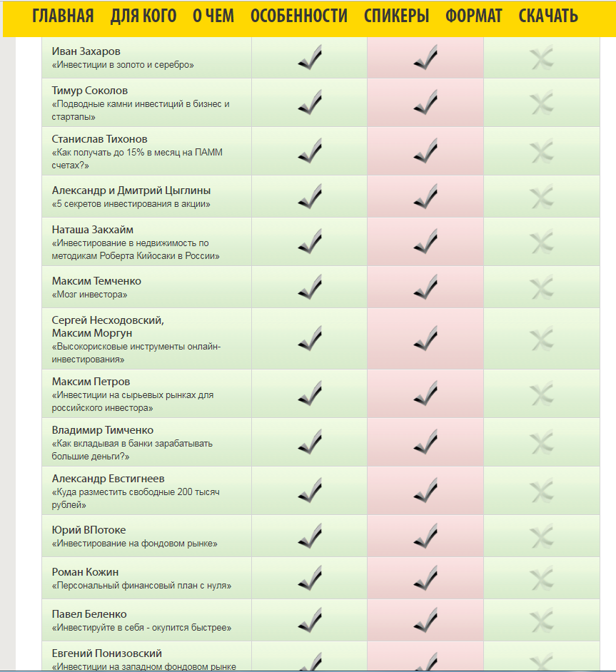Click the pink-column checkmark for Максим Темченко
This screenshot has height=672, width=616.
click(425, 287)
